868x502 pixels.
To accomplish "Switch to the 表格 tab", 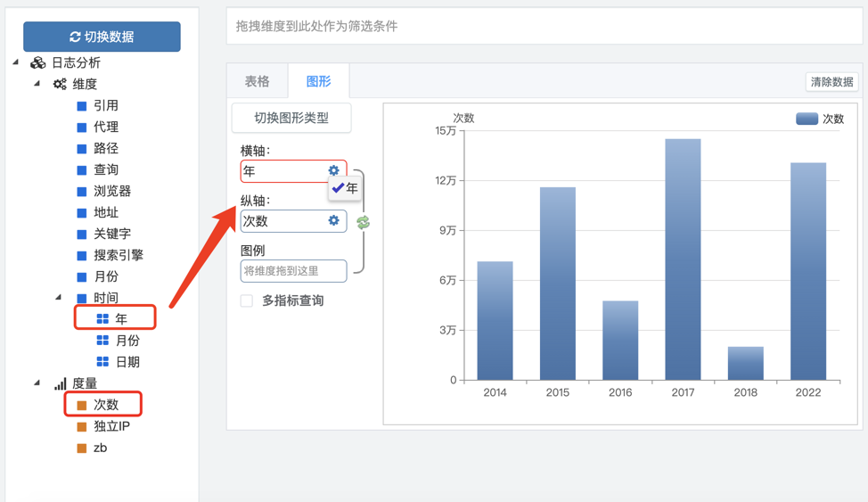I will pyautogui.click(x=257, y=81).
